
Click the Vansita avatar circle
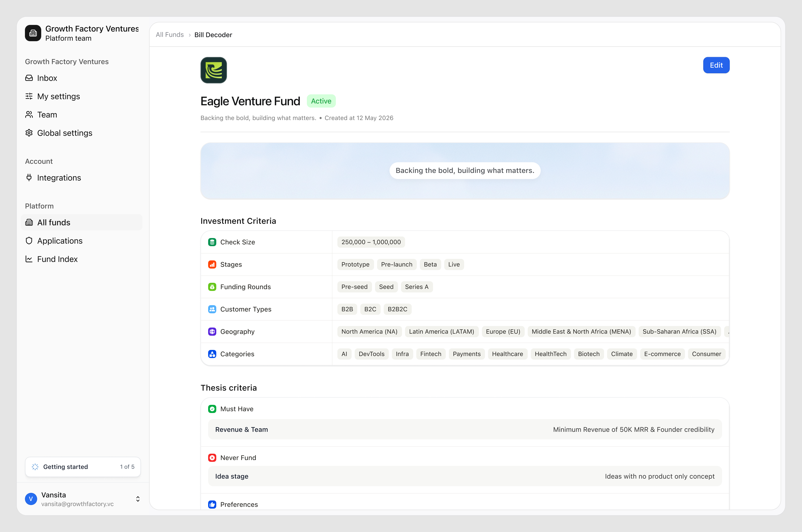click(31, 499)
